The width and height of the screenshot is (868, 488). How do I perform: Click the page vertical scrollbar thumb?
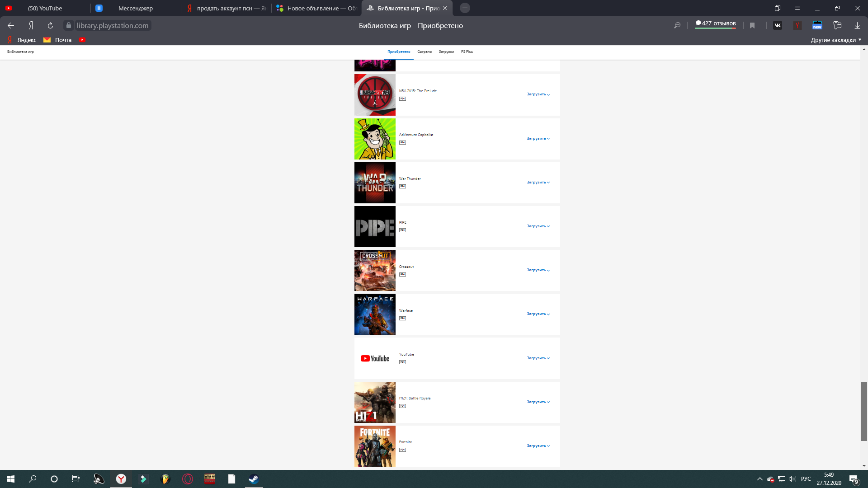tap(863, 411)
